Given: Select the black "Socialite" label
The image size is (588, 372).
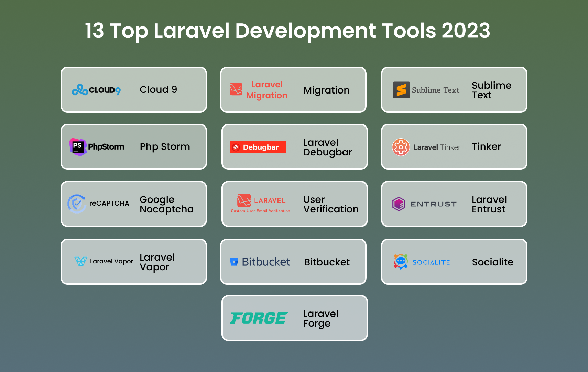Looking at the screenshot, I should [x=492, y=262].
